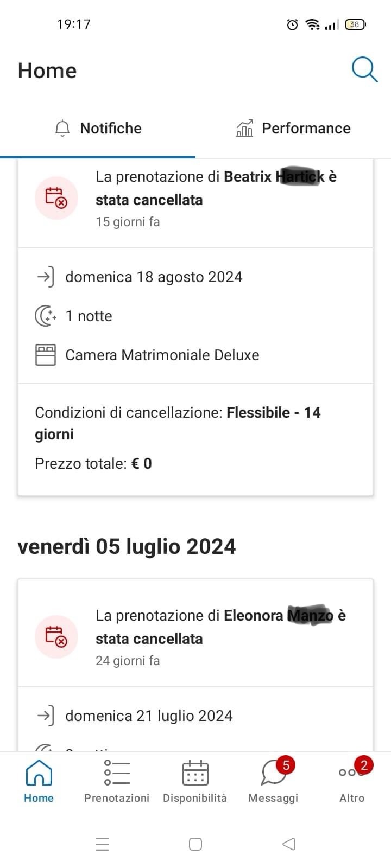Screen dimensions: 391x868
Task: Switch to the Performance tab
Action: coord(293,129)
